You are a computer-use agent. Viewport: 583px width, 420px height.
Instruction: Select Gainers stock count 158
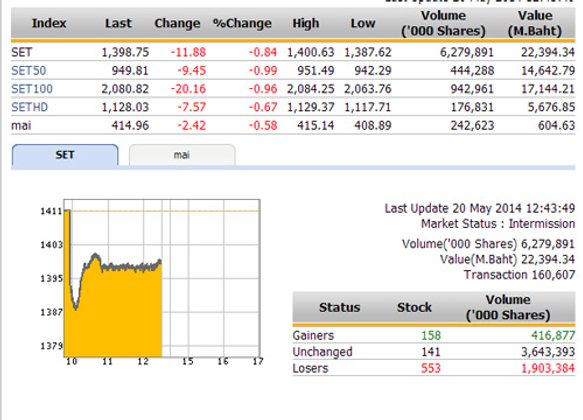pyautogui.click(x=431, y=335)
